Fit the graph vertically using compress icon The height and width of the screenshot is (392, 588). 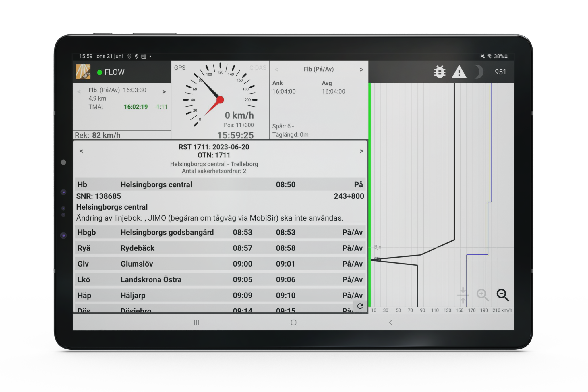click(x=463, y=295)
